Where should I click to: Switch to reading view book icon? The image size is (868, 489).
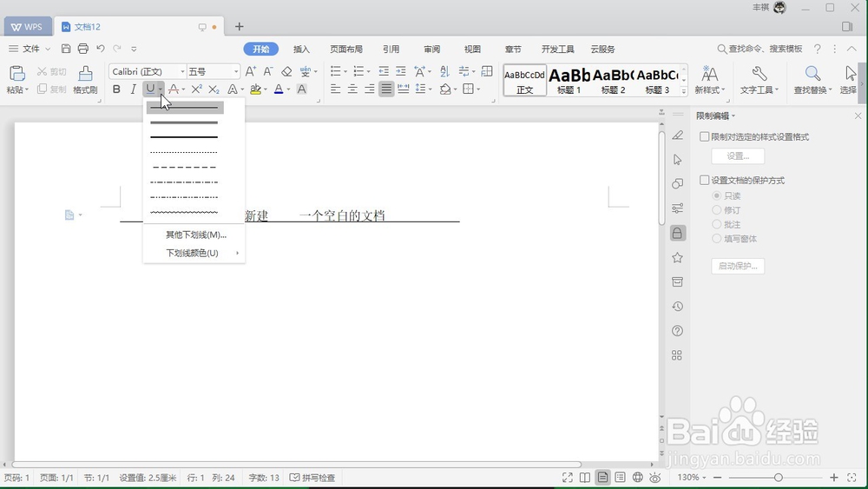click(585, 478)
